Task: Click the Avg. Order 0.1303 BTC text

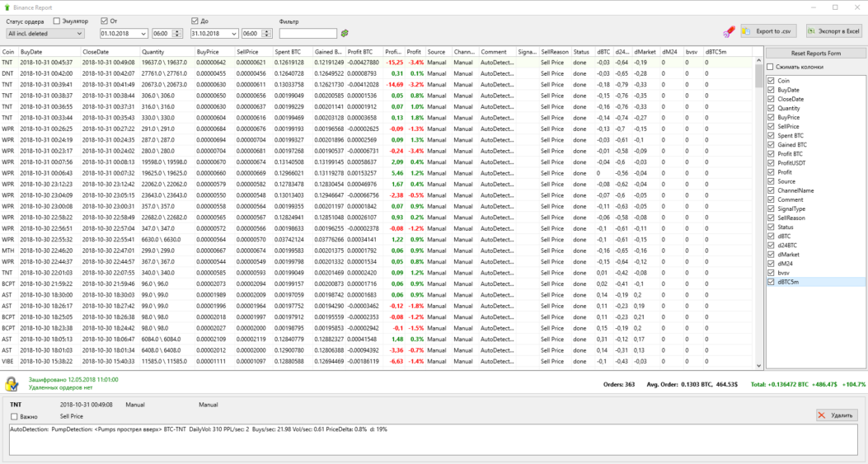Action: tap(692, 384)
